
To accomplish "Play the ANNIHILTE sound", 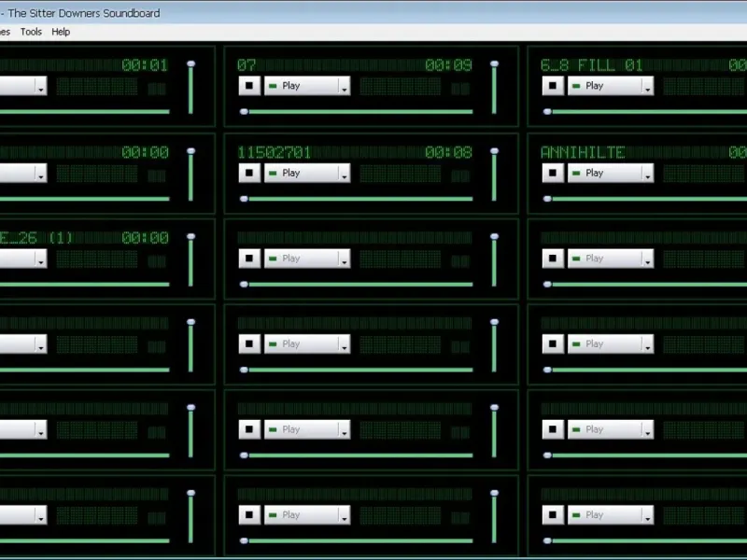I will click(604, 174).
